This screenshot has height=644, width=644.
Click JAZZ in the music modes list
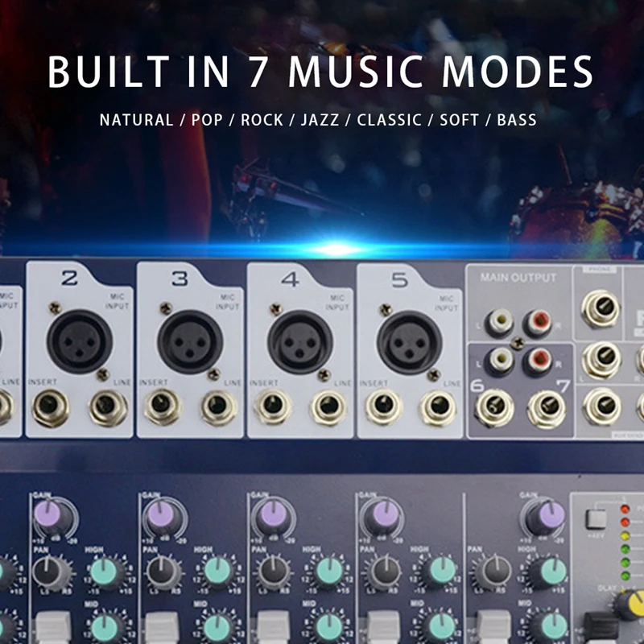tap(318, 119)
